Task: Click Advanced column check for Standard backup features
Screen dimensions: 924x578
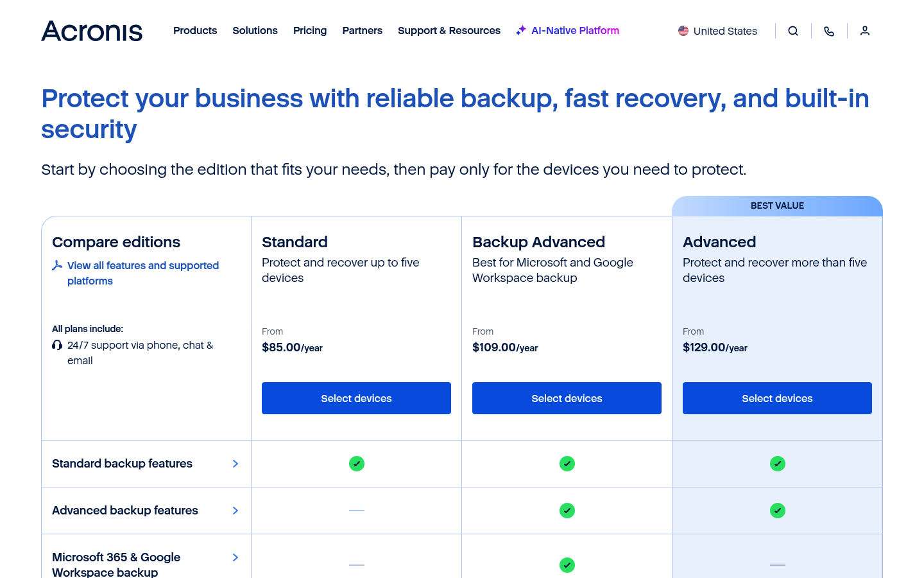Action: point(778,464)
